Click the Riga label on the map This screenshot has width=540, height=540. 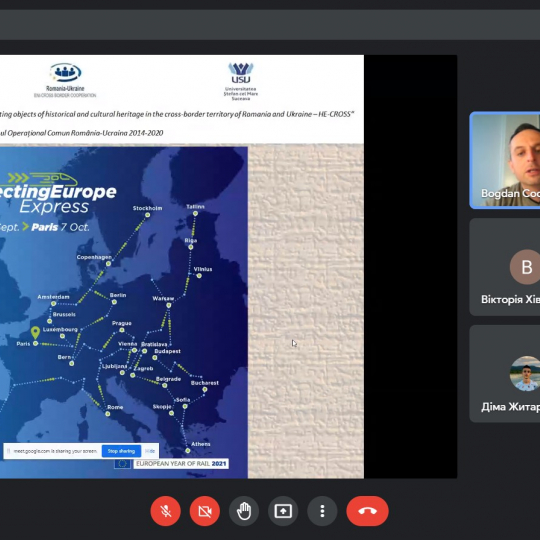tap(191, 240)
